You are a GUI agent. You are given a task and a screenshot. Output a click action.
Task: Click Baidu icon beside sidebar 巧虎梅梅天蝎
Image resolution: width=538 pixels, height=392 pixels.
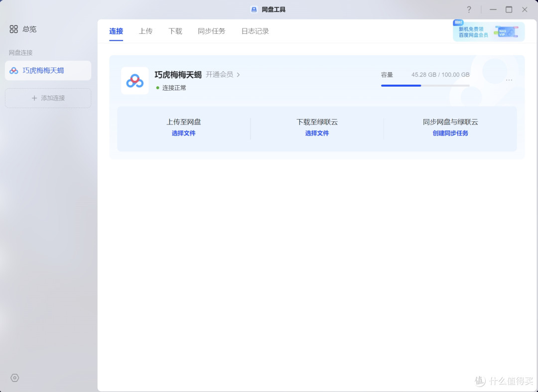pyautogui.click(x=14, y=71)
